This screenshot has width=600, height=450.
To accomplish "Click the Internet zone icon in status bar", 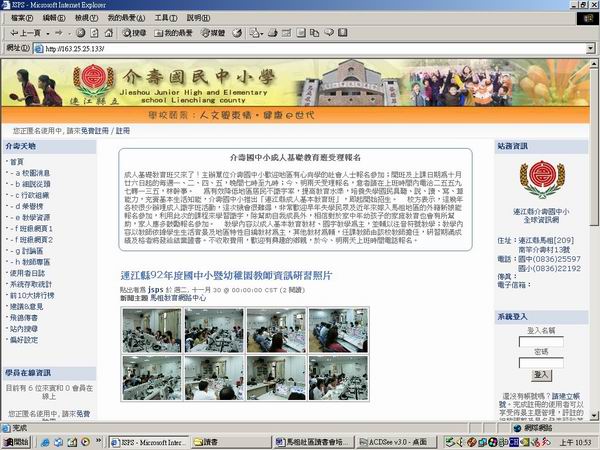I will [x=517, y=427].
